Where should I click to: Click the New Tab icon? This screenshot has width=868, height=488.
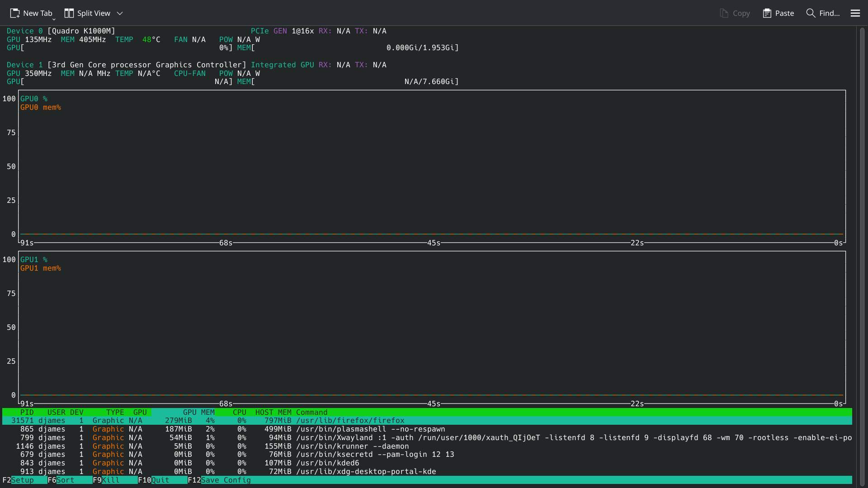tap(15, 13)
